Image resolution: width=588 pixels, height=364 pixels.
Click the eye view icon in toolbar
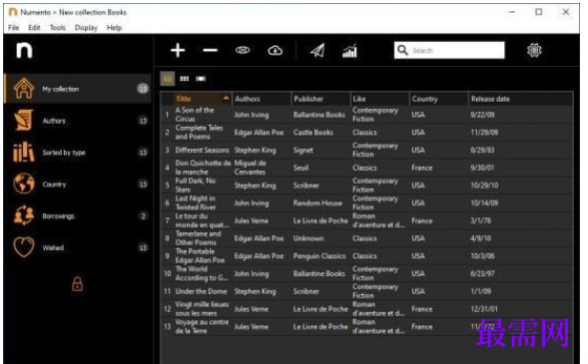coord(243,50)
